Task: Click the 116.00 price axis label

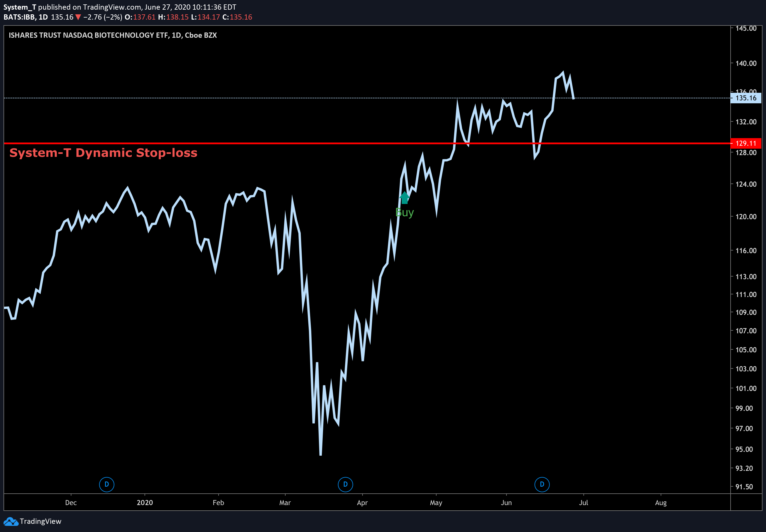Action: click(746, 251)
